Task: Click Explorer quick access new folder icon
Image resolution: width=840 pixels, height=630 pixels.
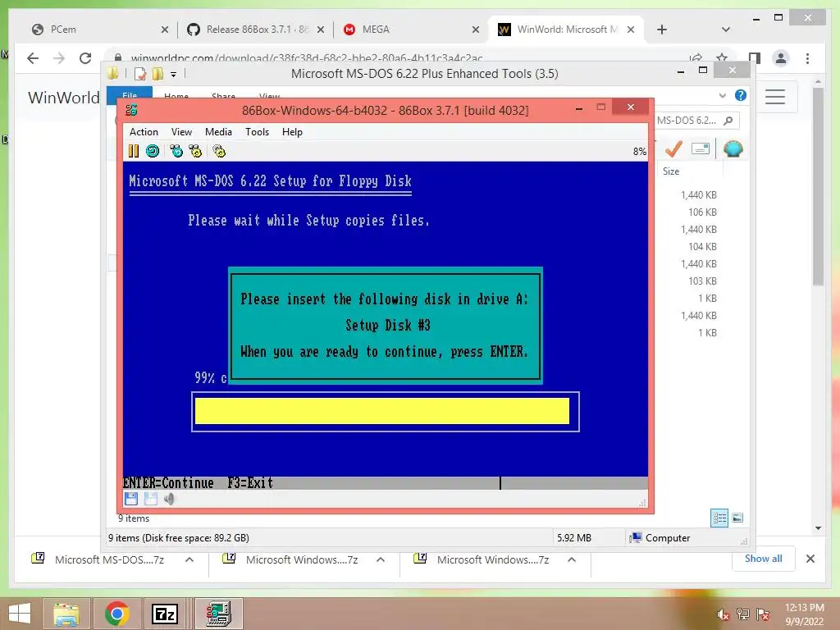Action: 157,74
